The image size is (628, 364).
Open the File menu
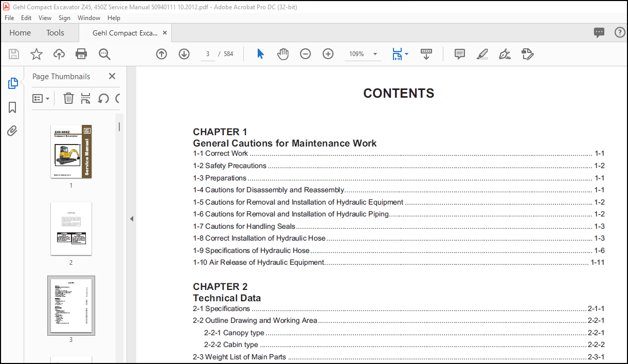(9, 17)
